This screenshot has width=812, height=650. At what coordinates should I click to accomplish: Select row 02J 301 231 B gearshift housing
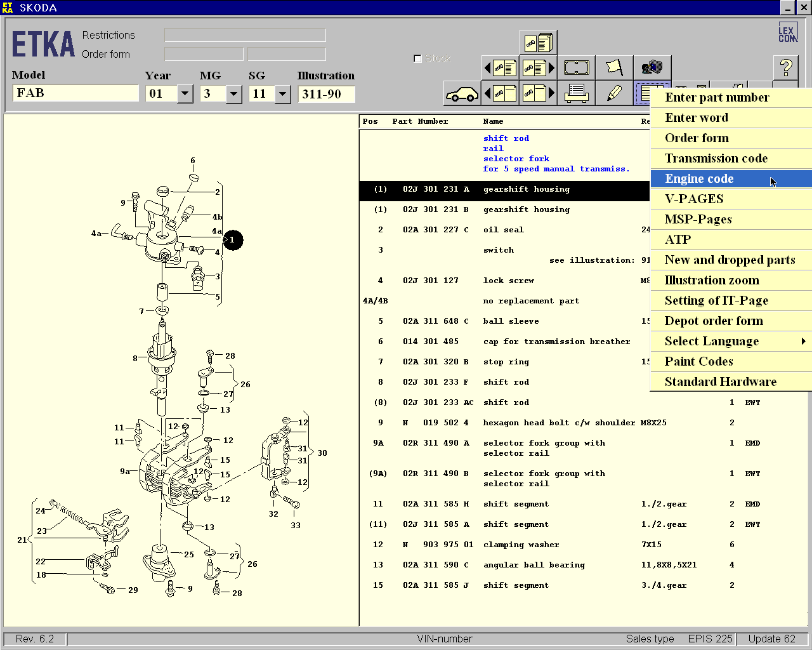[x=505, y=209]
